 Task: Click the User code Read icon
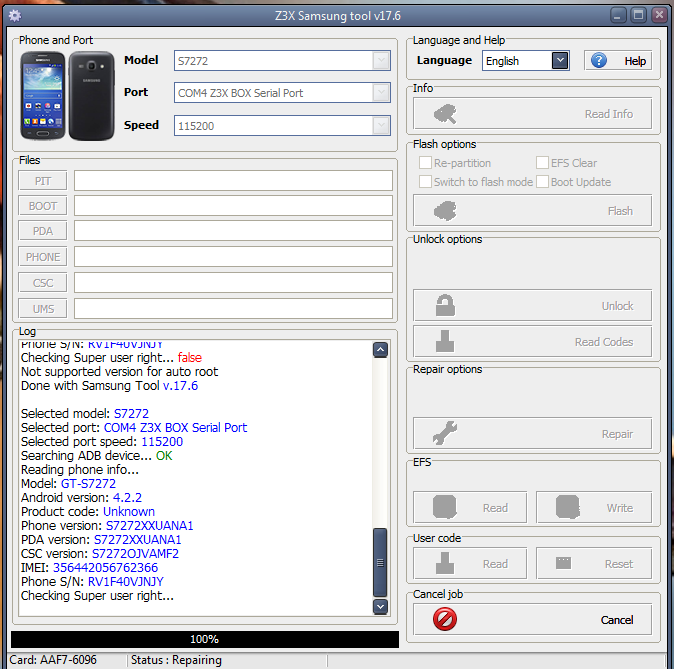(x=445, y=563)
